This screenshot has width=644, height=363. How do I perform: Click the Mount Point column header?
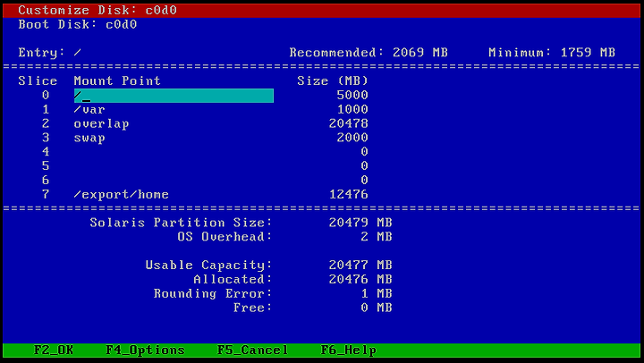tap(117, 80)
